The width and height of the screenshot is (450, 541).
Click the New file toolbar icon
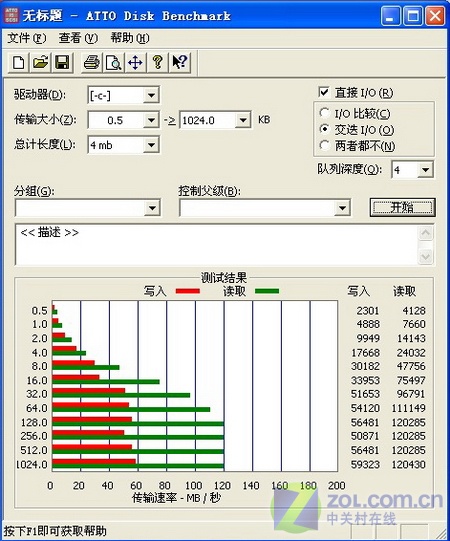18,62
